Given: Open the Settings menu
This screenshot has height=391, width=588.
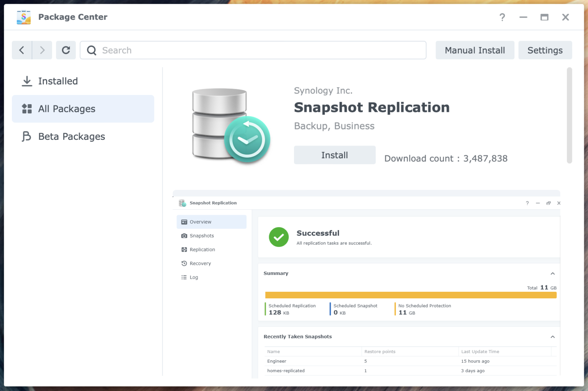Looking at the screenshot, I should 545,50.
